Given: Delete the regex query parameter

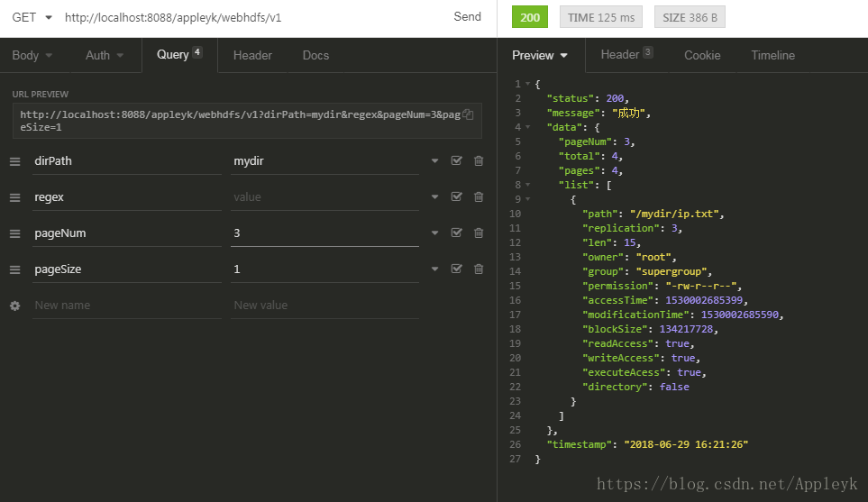Looking at the screenshot, I should tap(479, 197).
